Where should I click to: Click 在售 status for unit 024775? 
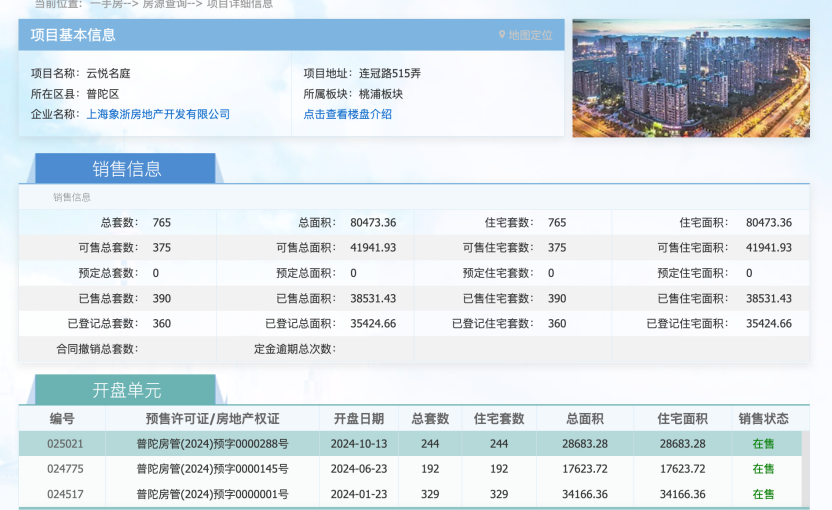pyautogui.click(x=763, y=468)
